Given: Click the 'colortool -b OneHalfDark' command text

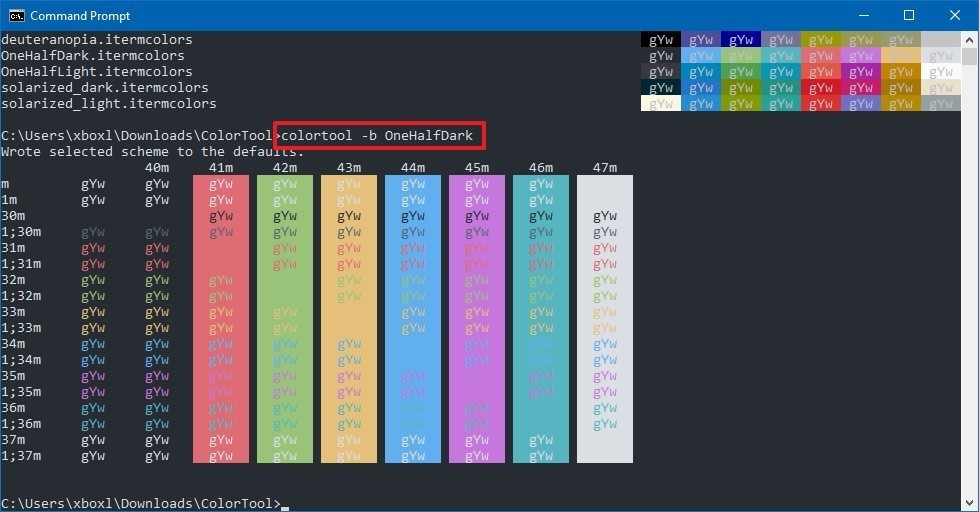Looking at the screenshot, I should [377, 135].
